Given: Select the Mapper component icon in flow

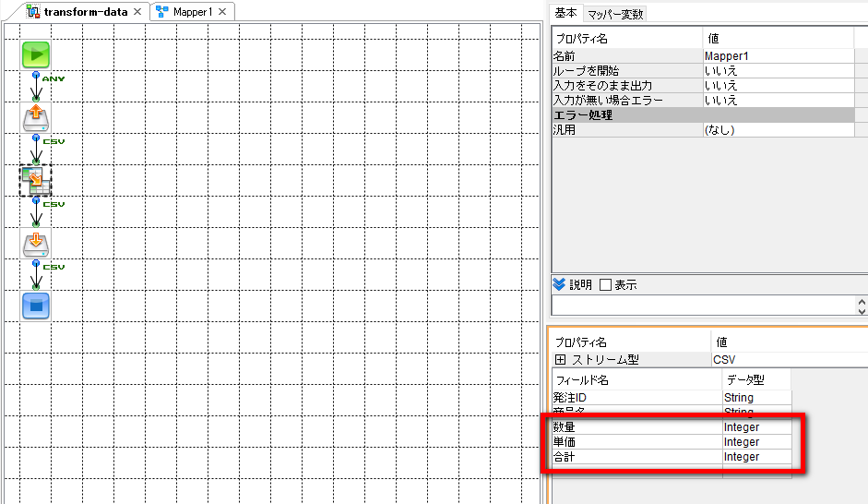Looking at the screenshot, I should [x=36, y=181].
